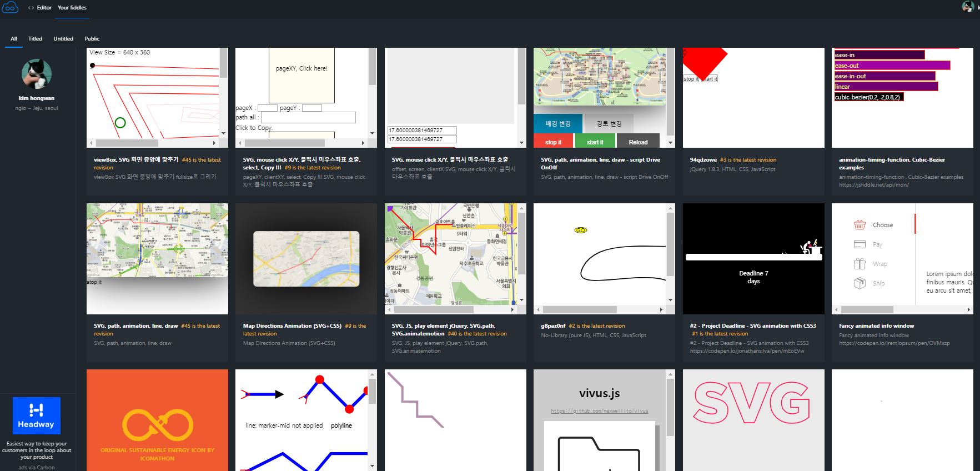The height and width of the screenshot is (471, 980).
Task: Open the animation-timing-function Cubic-Bezier examples title
Action: click(x=892, y=163)
